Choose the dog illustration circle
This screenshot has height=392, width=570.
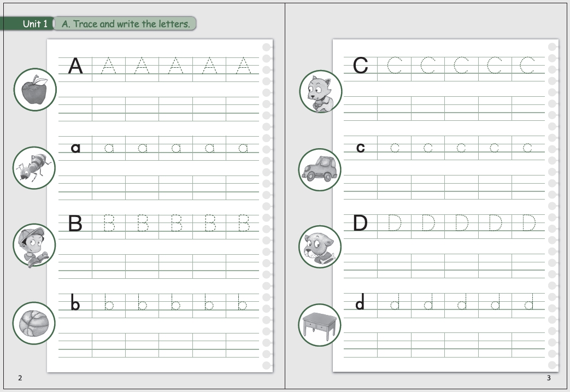coord(321,247)
